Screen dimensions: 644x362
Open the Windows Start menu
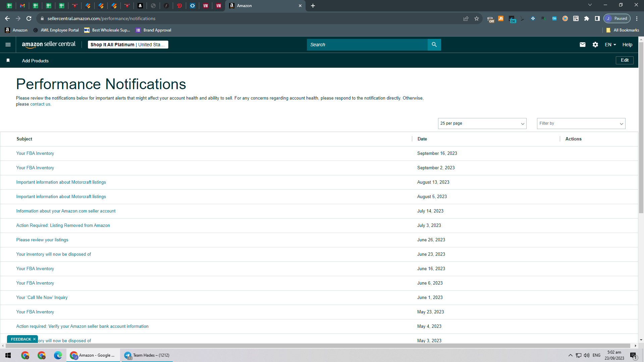(x=8, y=355)
